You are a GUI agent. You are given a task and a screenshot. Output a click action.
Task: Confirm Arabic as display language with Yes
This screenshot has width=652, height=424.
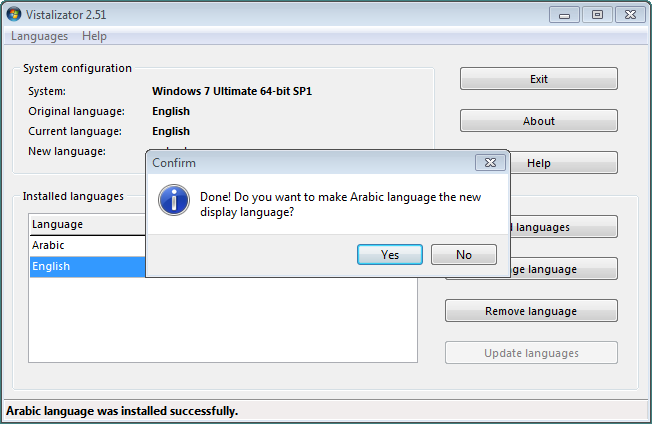pos(390,254)
